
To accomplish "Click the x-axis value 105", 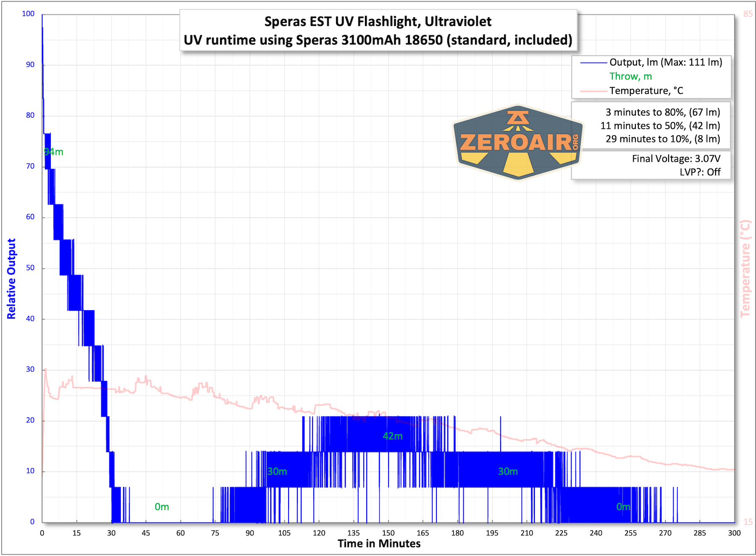I will point(284,533).
